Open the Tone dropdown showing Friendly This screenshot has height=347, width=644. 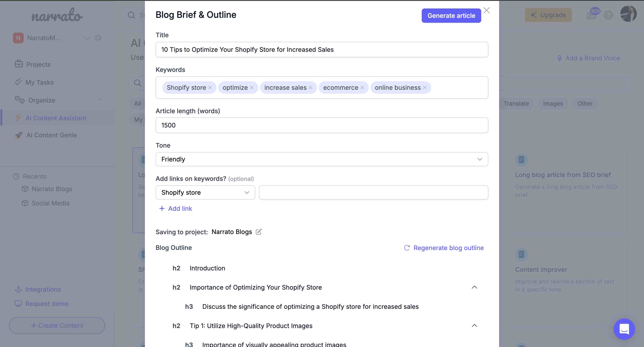click(322, 159)
